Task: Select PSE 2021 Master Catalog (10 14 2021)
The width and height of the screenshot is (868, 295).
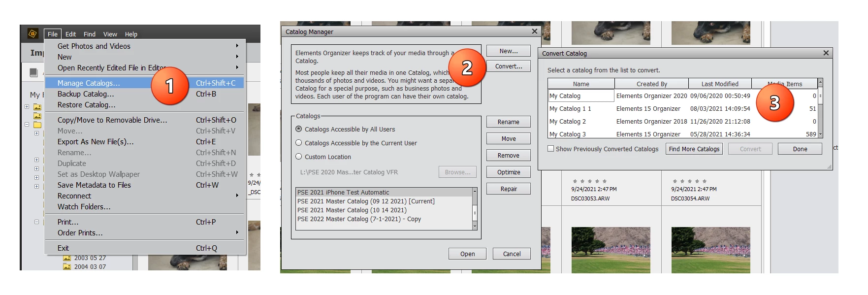Action: coord(384,210)
